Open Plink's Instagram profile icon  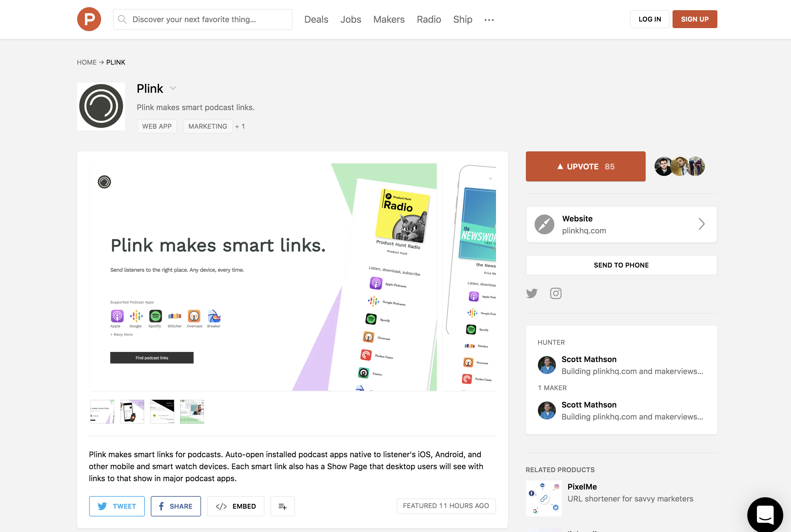point(556,293)
